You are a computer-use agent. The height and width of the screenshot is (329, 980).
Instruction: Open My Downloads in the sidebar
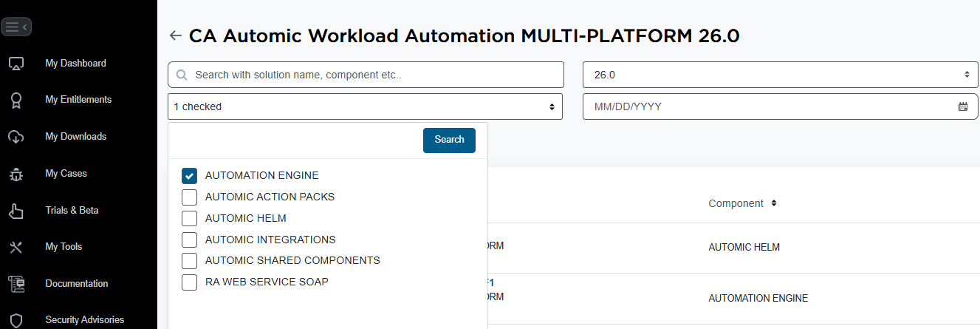coord(75,137)
